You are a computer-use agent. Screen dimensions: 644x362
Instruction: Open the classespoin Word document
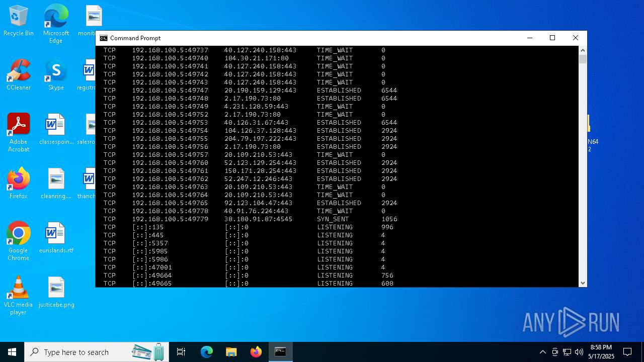click(56, 130)
